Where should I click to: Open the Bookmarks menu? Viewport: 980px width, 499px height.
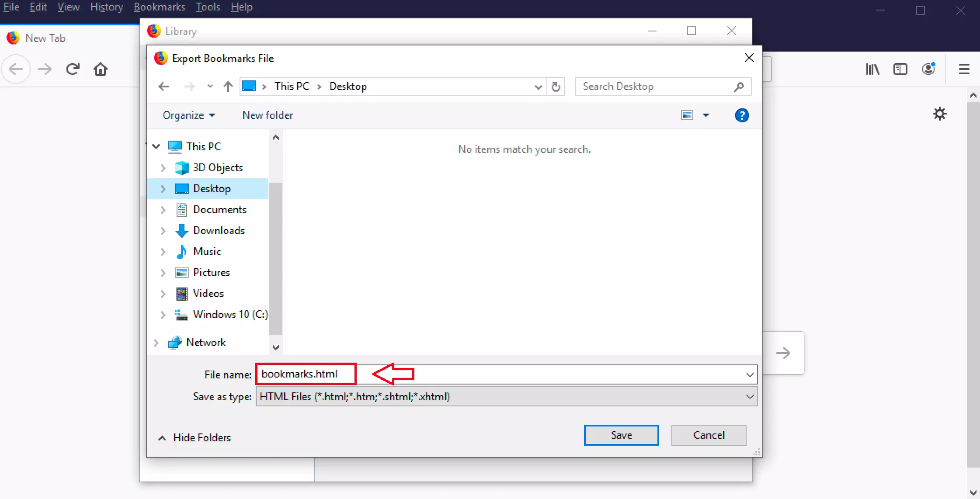pyautogui.click(x=159, y=7)
